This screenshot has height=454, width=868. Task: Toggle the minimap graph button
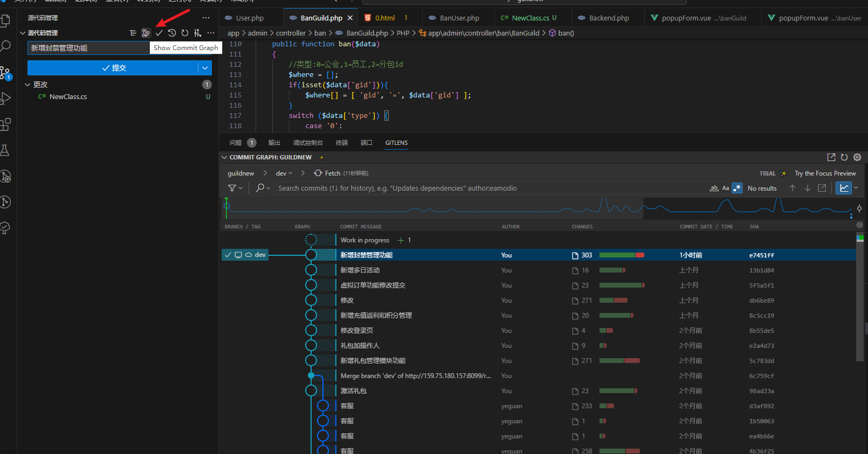coord(844,188)
